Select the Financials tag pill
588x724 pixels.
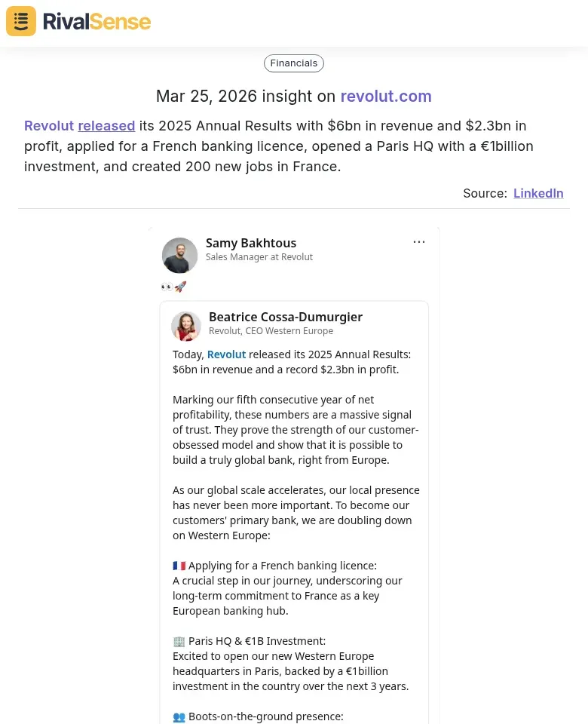tap(293, 63)
